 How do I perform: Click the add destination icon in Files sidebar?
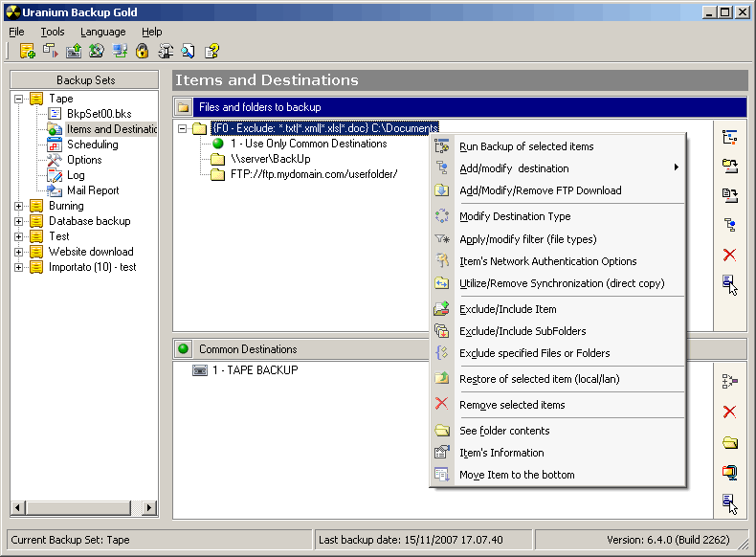click(730, 225)
